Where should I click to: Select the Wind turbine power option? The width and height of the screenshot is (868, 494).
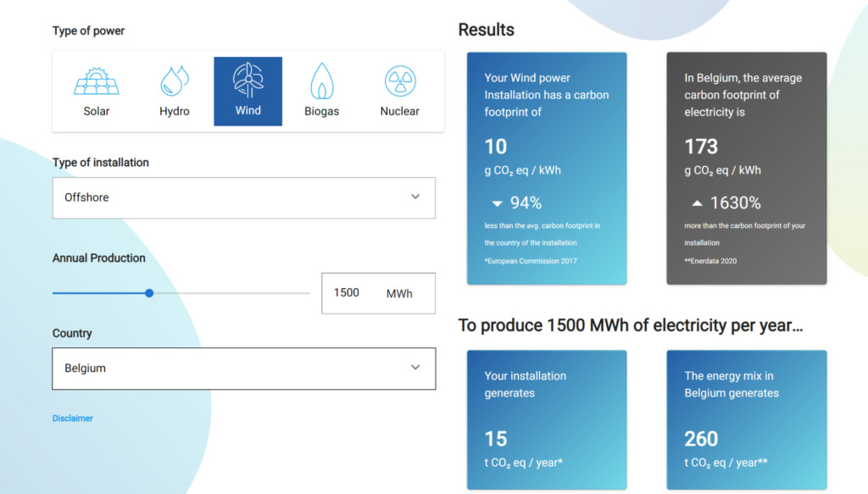click(248, 92)
